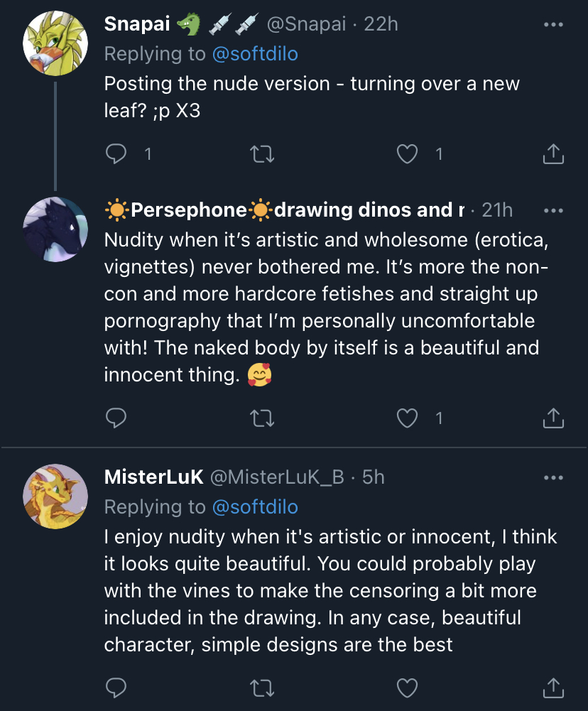Viewport: 588px width, 711px height.
Task: View Snapai's profile avatar
Action: click(55, 43)
